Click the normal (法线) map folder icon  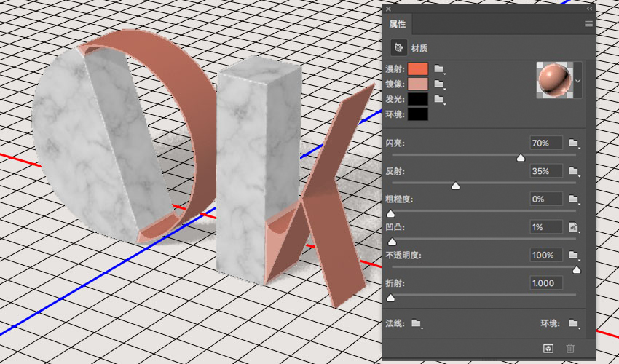click(416, 323)
